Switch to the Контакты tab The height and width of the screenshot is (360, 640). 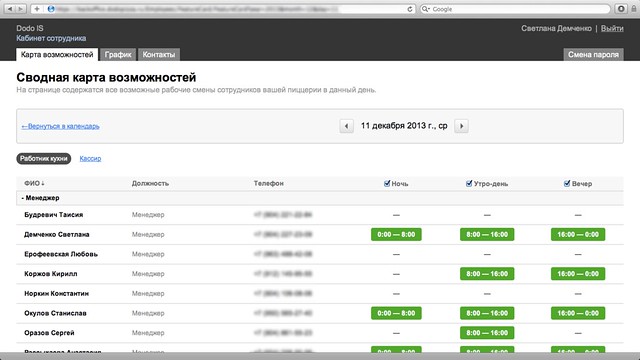(159, 55)
